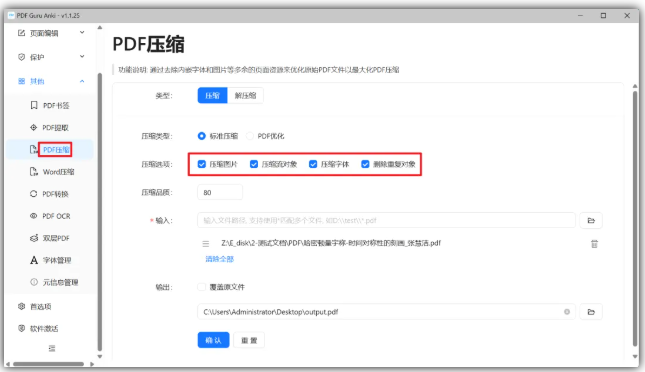645x372 pixels.
Task: Grab the reorder handle beside the input file
Action: click(206, 244)
